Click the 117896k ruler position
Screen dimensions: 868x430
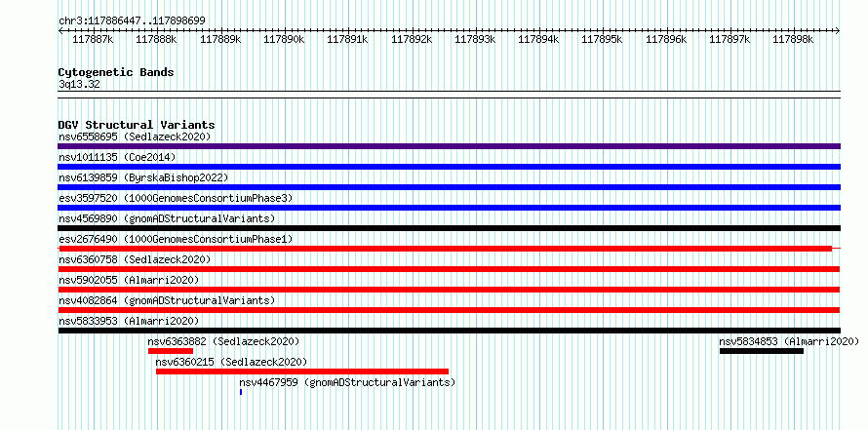(x=666, y=39)
